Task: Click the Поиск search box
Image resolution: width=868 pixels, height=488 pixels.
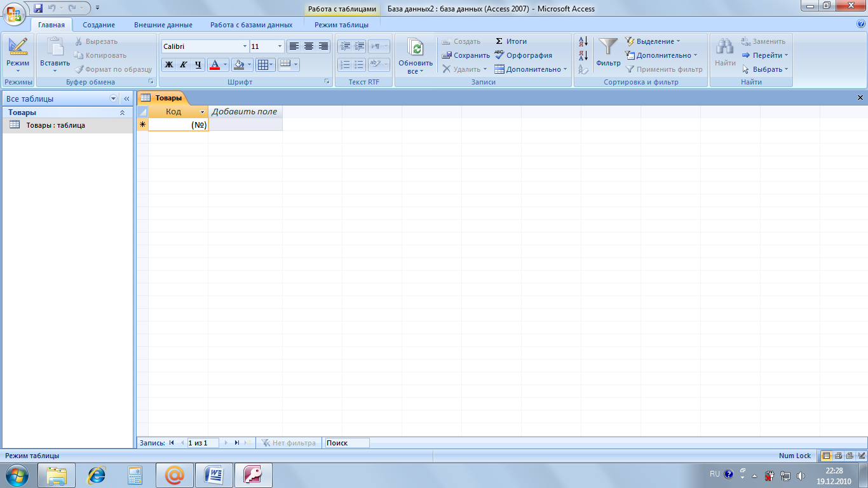Action: (x=347, y=443)
